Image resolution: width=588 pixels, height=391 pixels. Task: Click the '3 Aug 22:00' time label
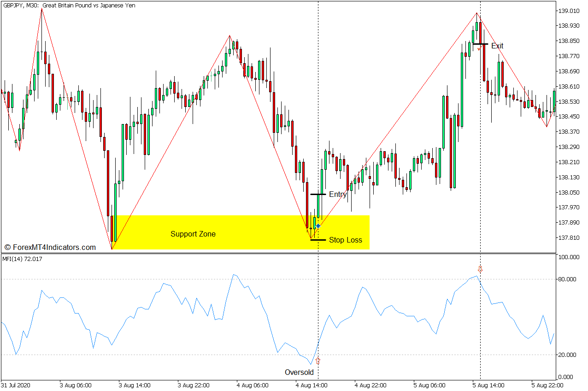pos(194,385)
